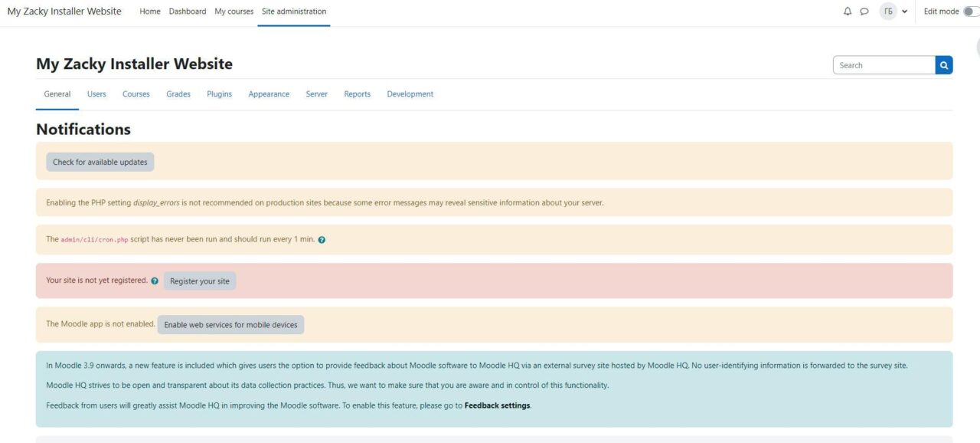Open the Feedback settings link
Image resolution: width=980 pixels, height=443 pixels.
pos(496,405)
